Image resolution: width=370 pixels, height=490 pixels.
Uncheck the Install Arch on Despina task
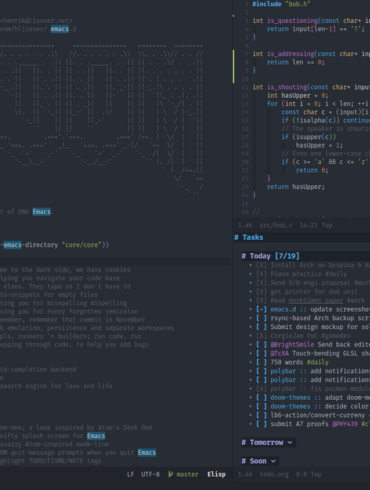click(x=262, y=265)
